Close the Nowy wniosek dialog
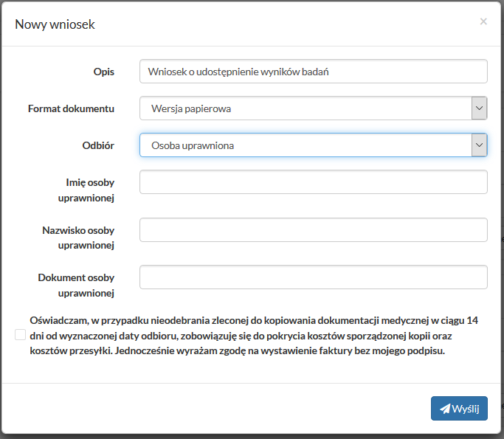The width and height of the screenshot is (504, 439). (483, 21)
